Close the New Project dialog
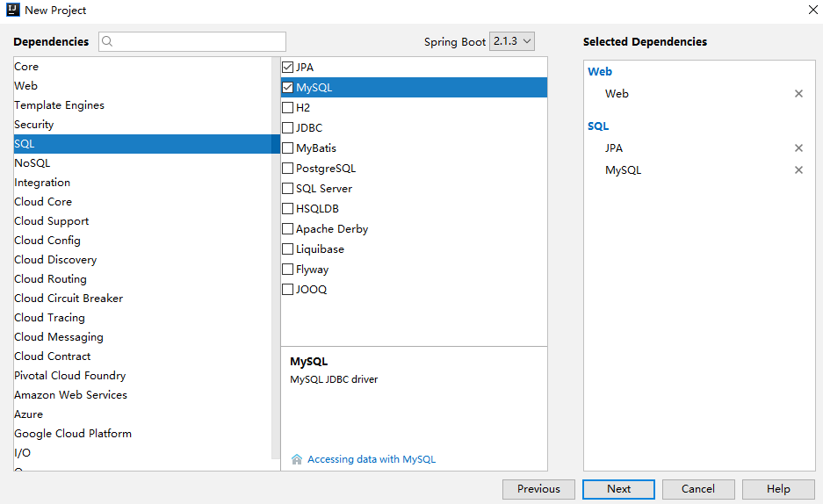The width and height of the screenshot is (823, 504). point(812,10)
